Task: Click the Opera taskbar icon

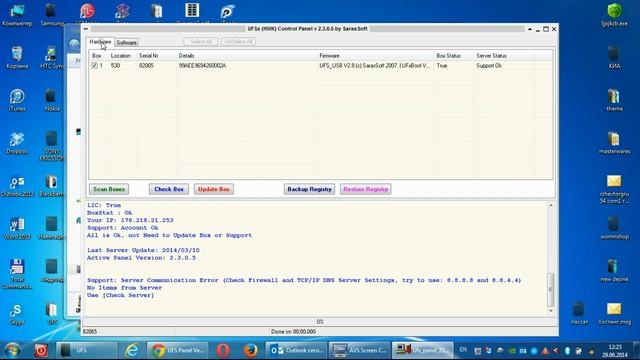Action: pyautogui.click(x=223, y=350)
